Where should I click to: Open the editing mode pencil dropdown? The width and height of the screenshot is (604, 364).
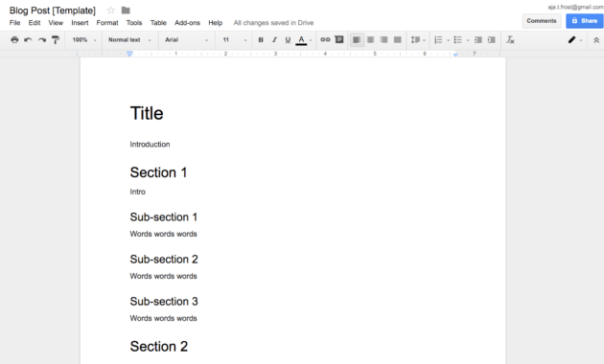tap(575, 39)
